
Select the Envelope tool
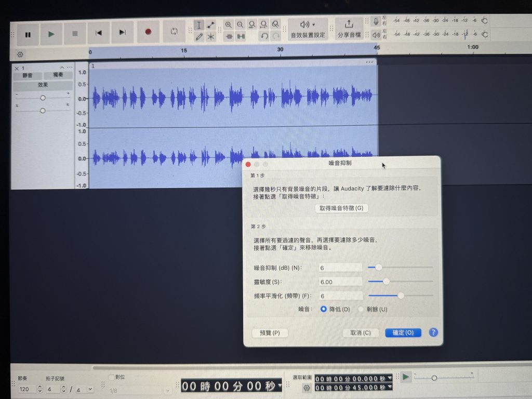tap(211, 25)
